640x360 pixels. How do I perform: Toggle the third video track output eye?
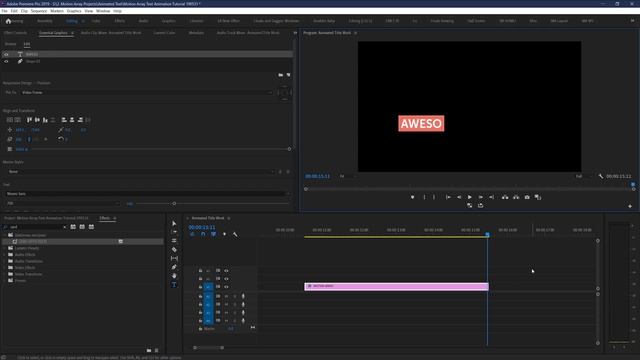226,287
